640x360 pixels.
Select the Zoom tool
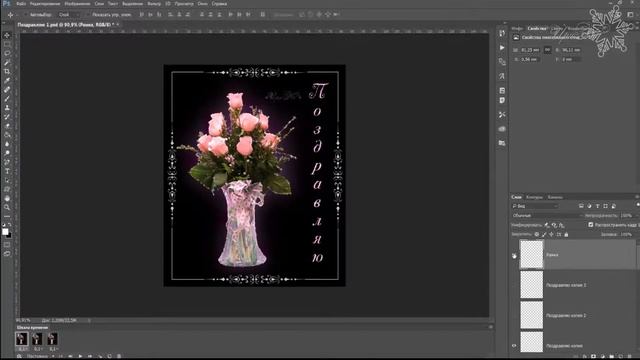(x=7, y=207)
